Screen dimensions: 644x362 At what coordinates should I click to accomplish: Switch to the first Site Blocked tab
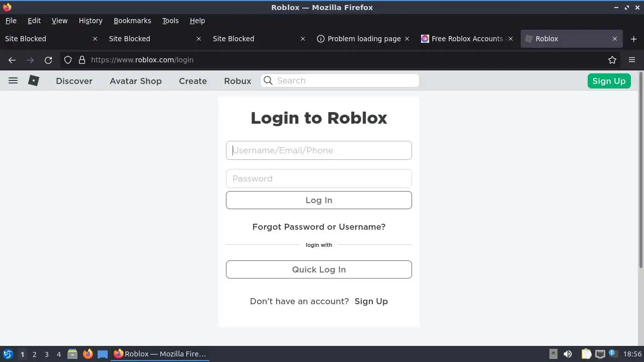pos(50,39)
